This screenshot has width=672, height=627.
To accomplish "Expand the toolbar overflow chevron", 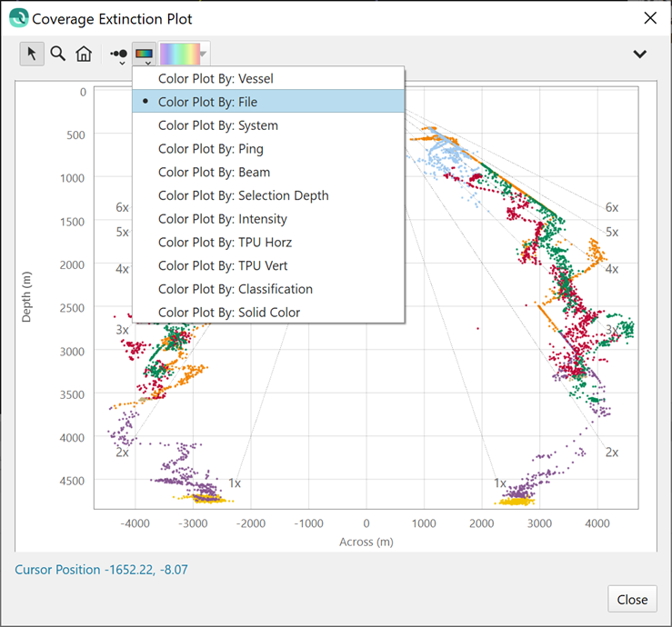I will 639,55.
